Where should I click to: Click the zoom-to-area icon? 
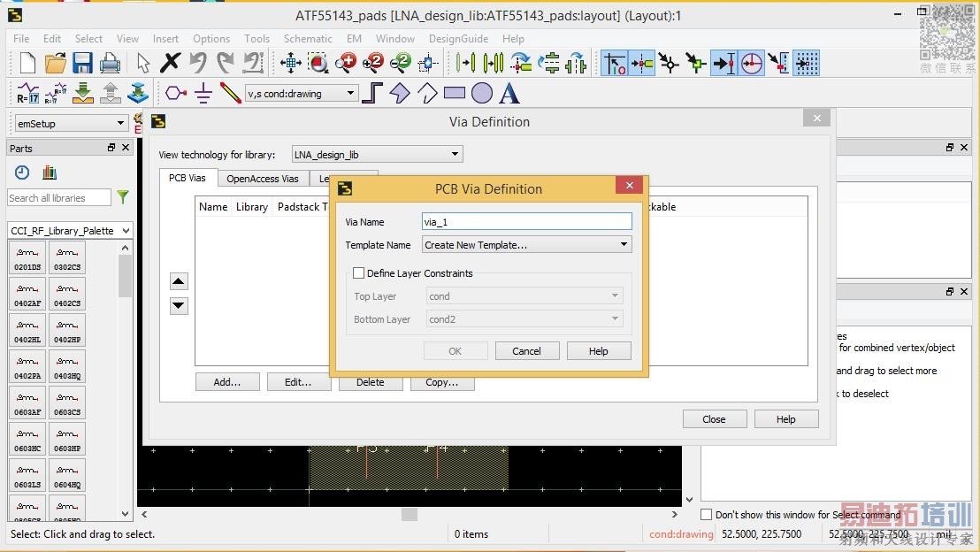pos(318,63)
